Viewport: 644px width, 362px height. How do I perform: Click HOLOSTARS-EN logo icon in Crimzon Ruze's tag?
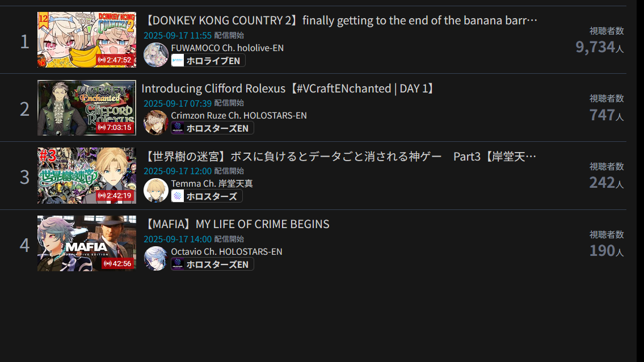pos(178,128)
